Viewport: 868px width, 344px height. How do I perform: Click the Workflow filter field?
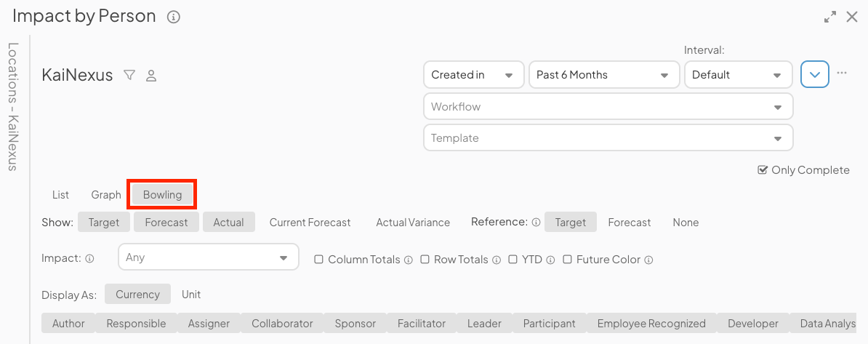click(x=607, y=106)
